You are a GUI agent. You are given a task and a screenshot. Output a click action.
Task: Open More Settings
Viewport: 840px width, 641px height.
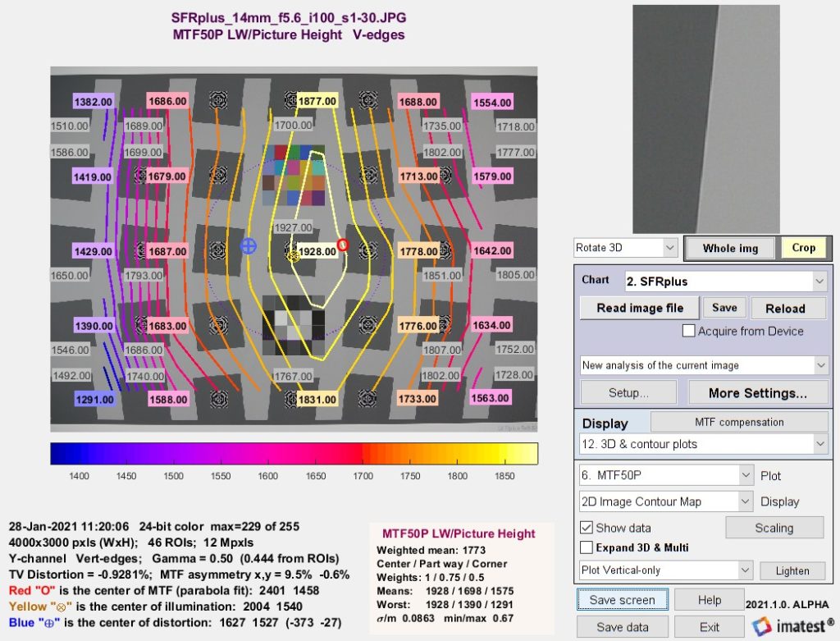[x=757, y=392]
